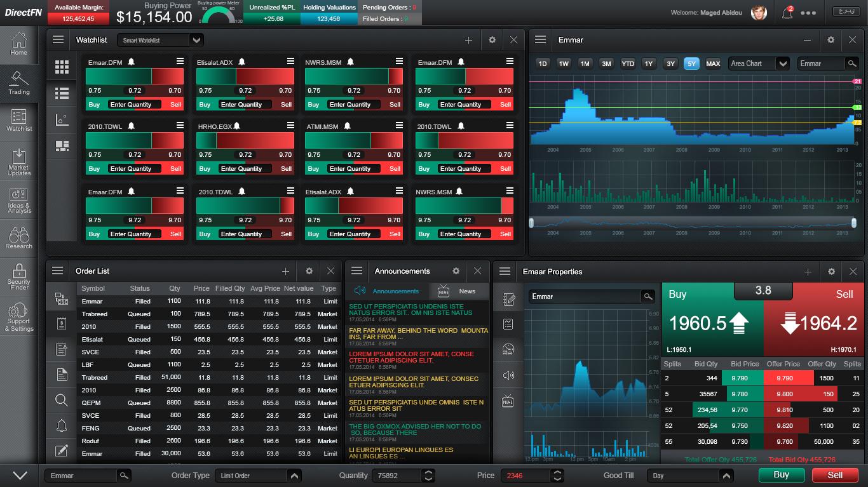This screenshot has height=487, width=868.
Task: Click search icon in Emaar Properties panel
Action: [x=648, y=297]
